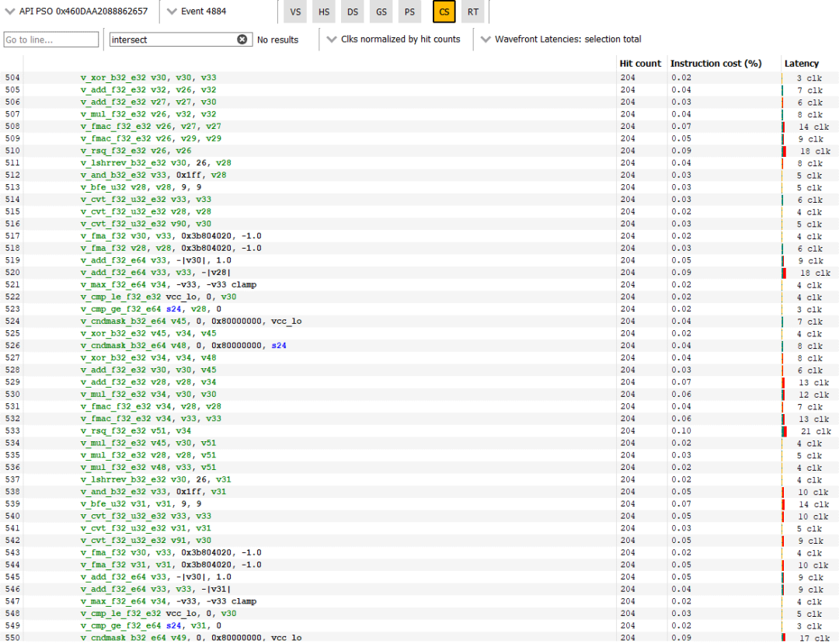Click s24 register on line 549
This screenshot has width=839, height=644.
[x=173, y=626]
